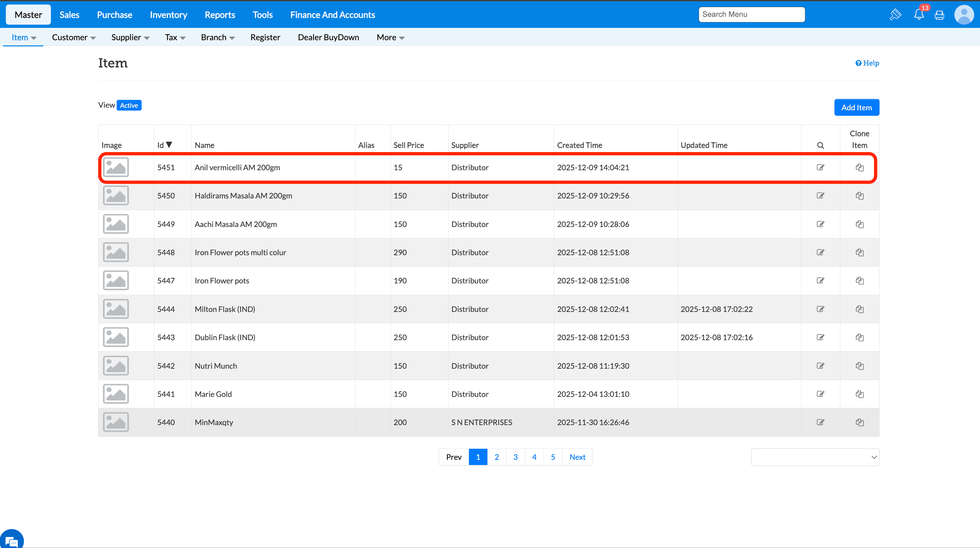Toggle the Active view filter
Image resolution: width=980 pixels, height=548 pixels.
[x=129, y=105]
